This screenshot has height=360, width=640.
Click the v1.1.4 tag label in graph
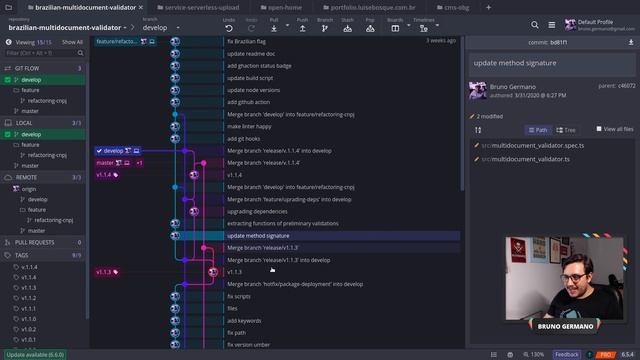click(x=107, y=175)
